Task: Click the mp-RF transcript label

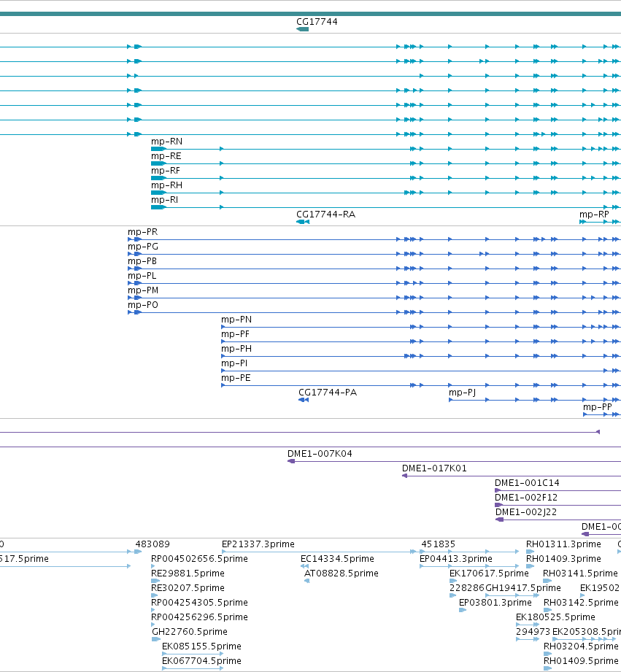Action: [166, 171]
